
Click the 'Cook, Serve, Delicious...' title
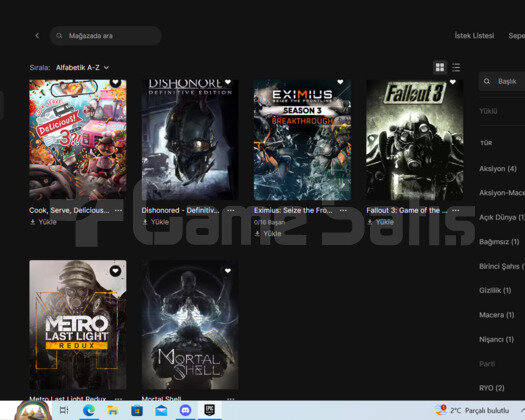[x=69, y=210]
